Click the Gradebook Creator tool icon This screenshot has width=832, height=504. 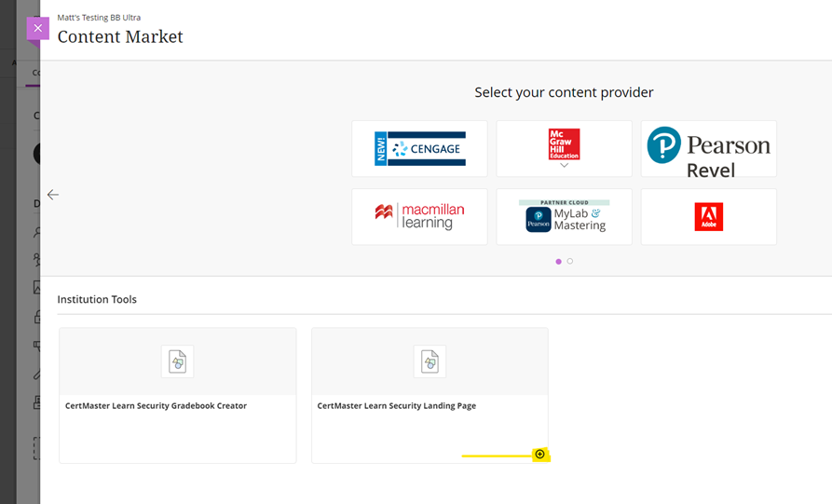point(177,361)
